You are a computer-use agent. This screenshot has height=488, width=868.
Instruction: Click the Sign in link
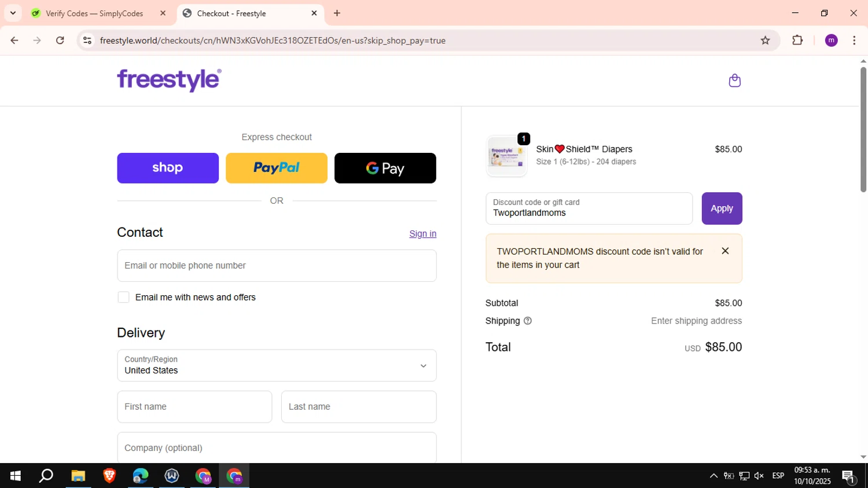[423, 234]
